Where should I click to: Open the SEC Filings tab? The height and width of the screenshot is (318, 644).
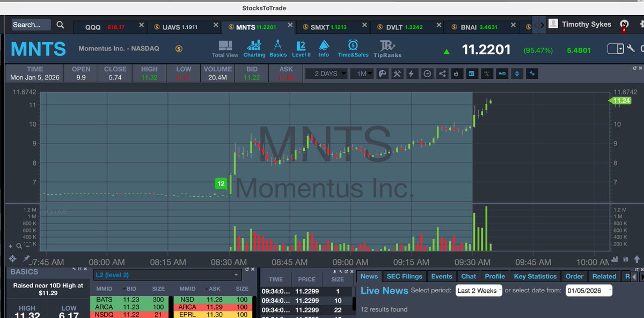tap(405, 276)
